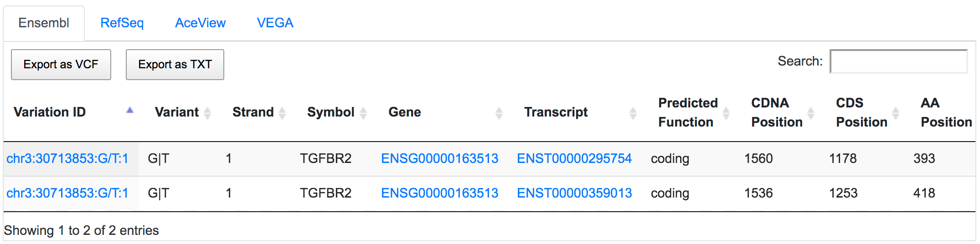Click Predicted Function sort icon
The image size is (980, 244).
[726, 112]
